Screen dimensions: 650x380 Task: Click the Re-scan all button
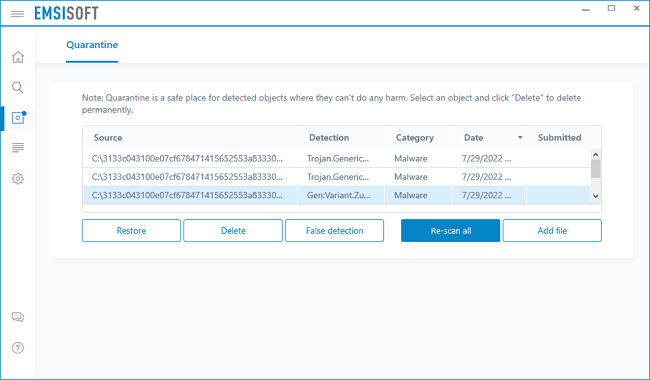coord(451,231)
